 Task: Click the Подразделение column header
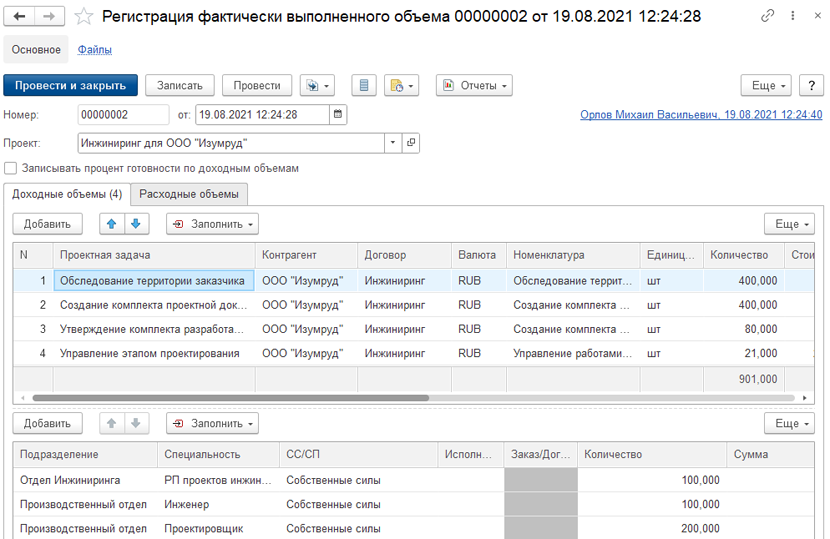(86, 454)
